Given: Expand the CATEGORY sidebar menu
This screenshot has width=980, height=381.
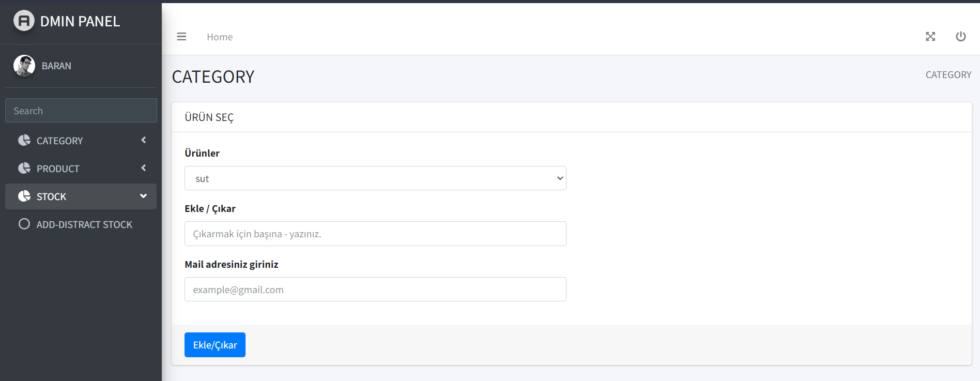Looking at the screenshot, I should (81, 140).
